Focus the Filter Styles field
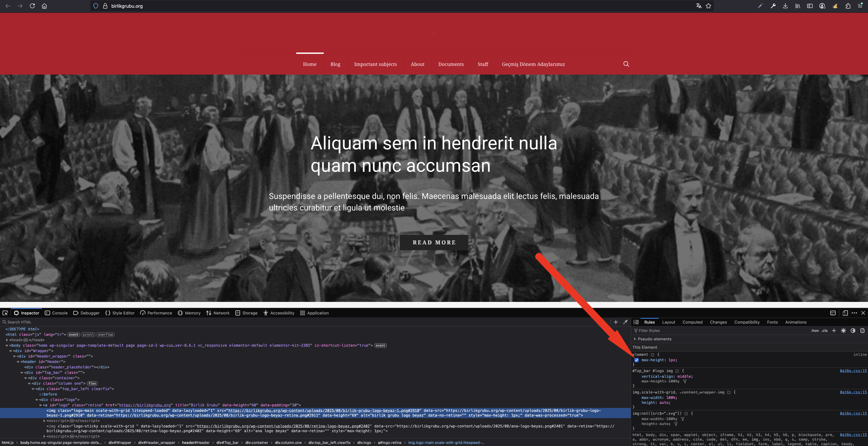868x446 pixels. pyautogui.click(x=719, y=331)
